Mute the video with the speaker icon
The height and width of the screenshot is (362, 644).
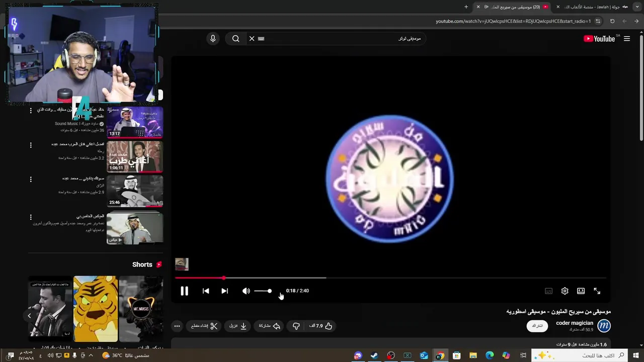coord(246,291)
